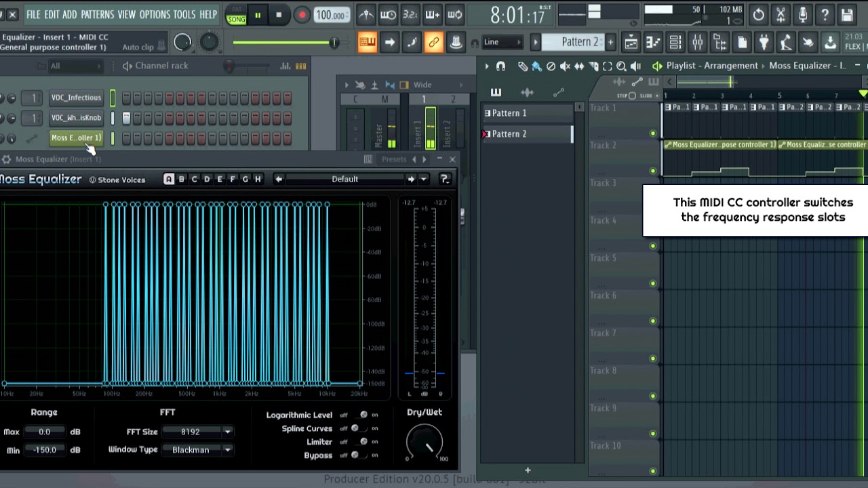Image resolution: width=868 pixels, height=488 pixels.
Task: Click the Moss Equalizer help button
Action: pos(445,179)
